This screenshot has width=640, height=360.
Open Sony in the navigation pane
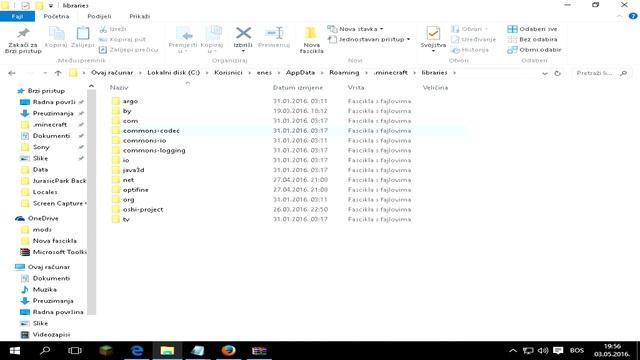[x=41, y=147]
